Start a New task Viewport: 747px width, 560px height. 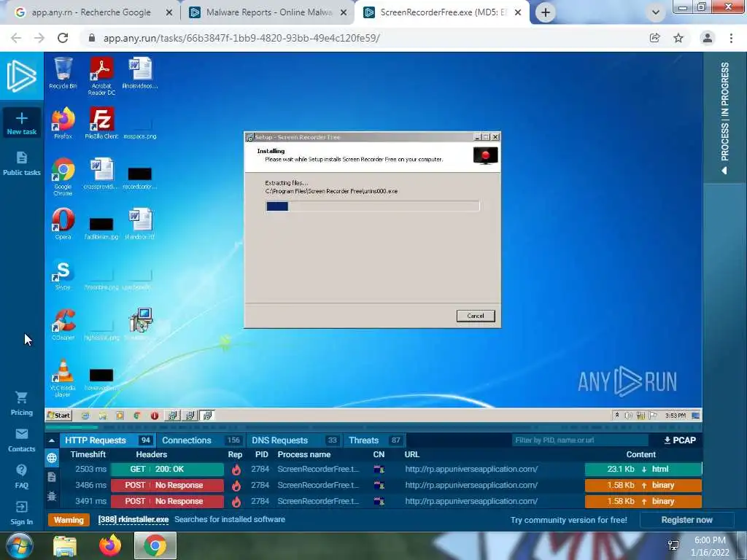click(21, 122)
